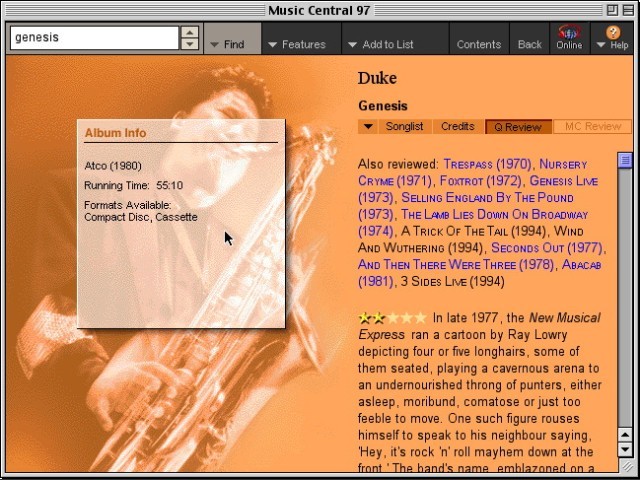Screen dimensions: 640x480
Task: Open Selling England By The Pound link
Action: click(x=487, y=198)
